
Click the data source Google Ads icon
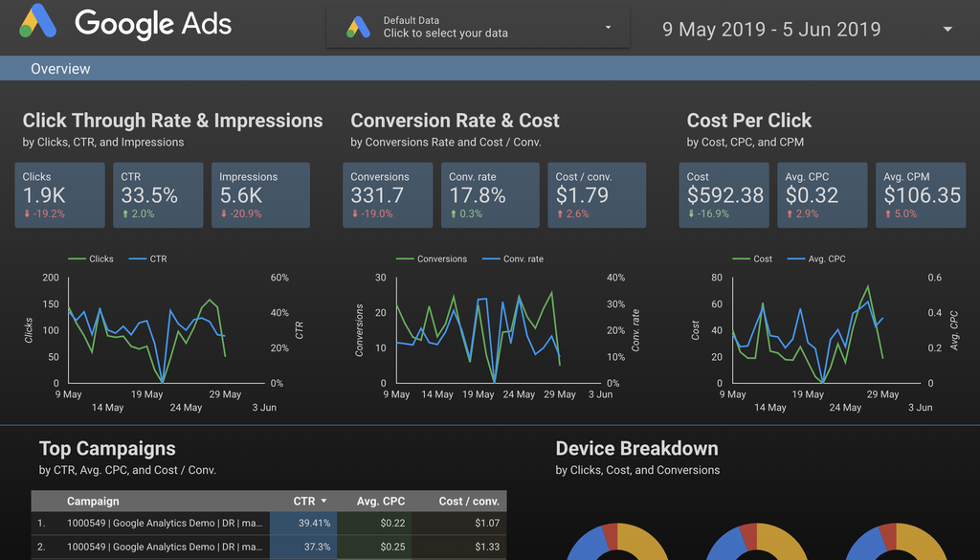click(358, 27)
